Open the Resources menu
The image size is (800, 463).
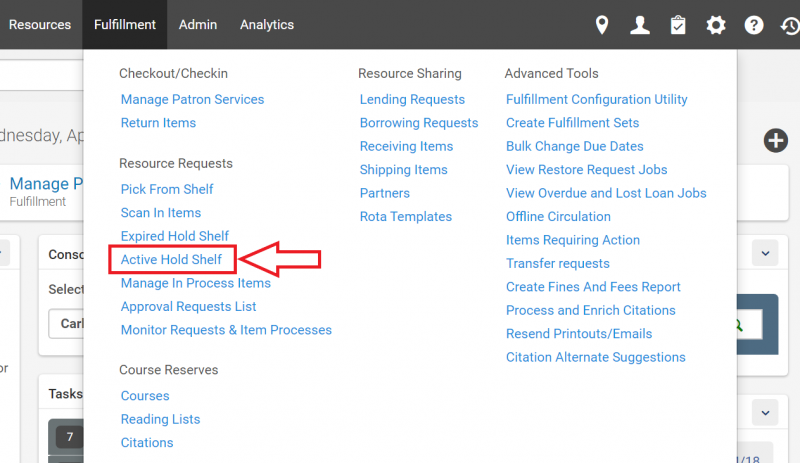[40, 25]
